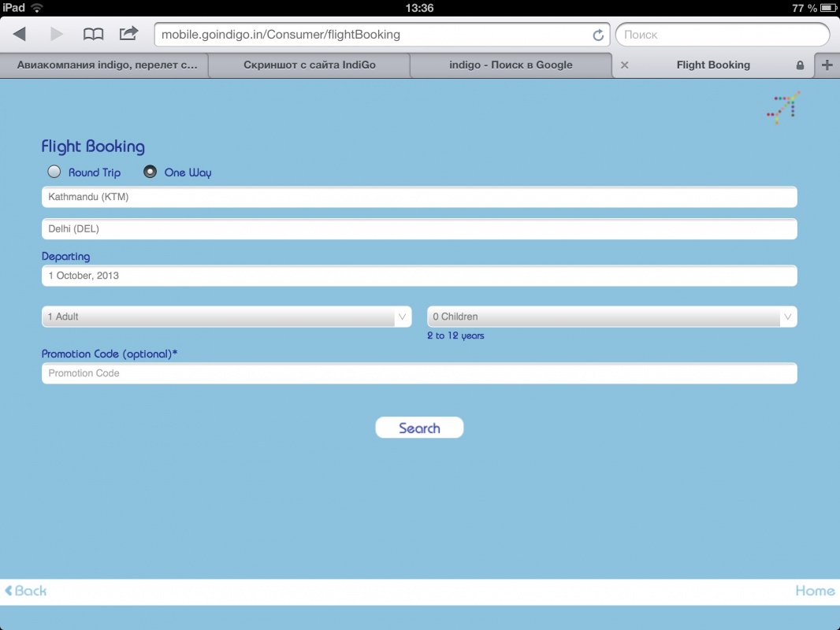
Task: Tap the Safari back arrow icon
Action: click(20, 34)
